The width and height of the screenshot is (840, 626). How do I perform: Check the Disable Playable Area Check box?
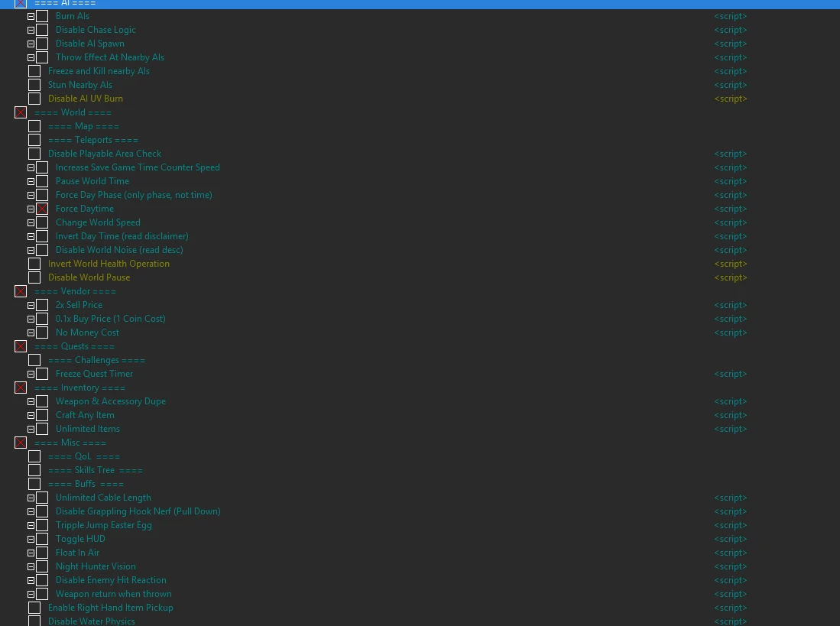coord(34,154)
